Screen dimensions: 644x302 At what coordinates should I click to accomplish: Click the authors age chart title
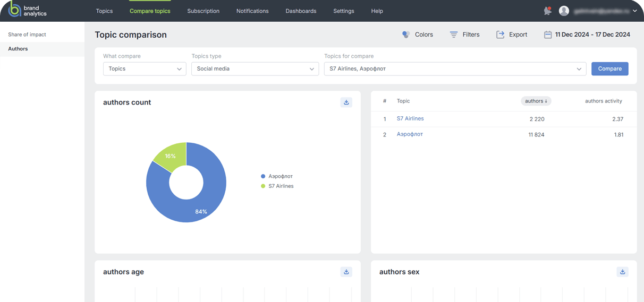[123, 272]
